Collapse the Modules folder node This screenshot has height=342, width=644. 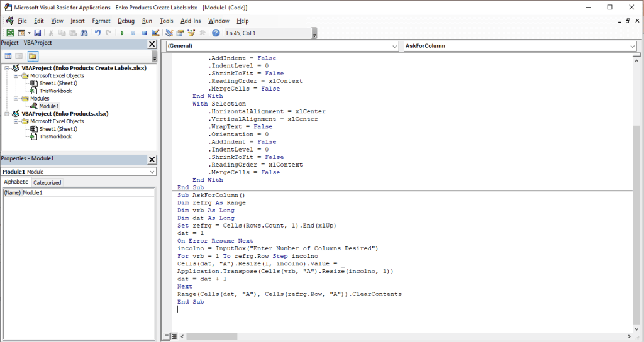coord(16,99)
